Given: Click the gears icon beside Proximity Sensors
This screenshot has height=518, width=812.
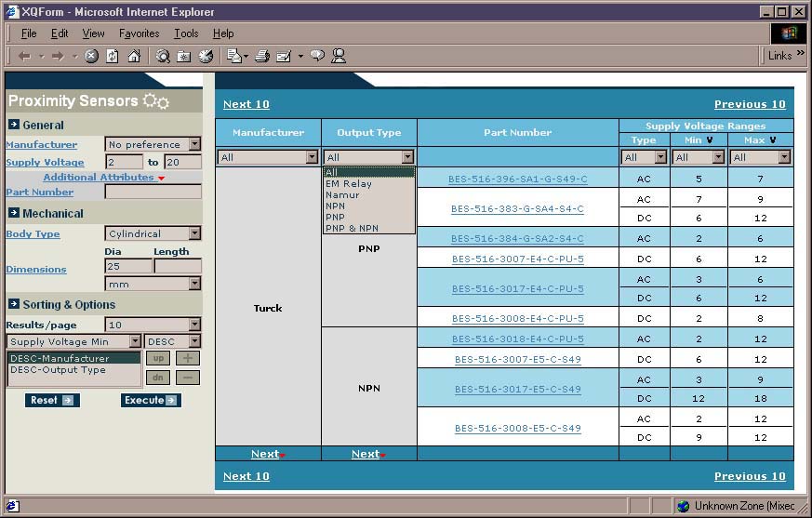Looking at the screenshot, I should point(156,101).
